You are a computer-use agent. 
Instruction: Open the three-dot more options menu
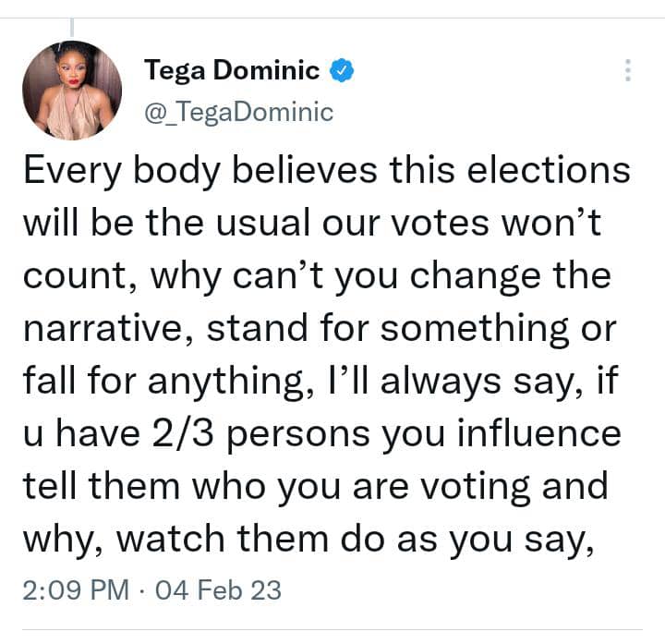click(627, 71)
